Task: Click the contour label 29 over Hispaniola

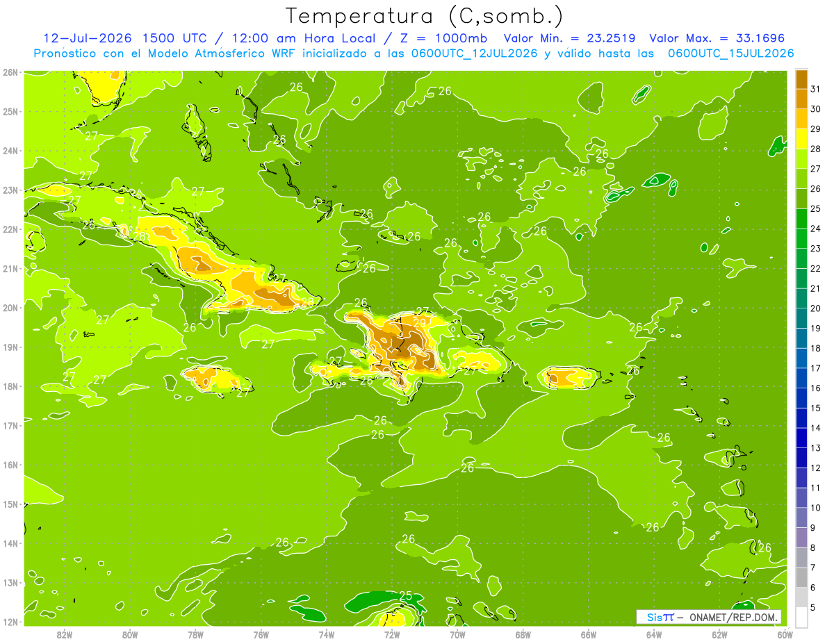Action: pos(420,322)
